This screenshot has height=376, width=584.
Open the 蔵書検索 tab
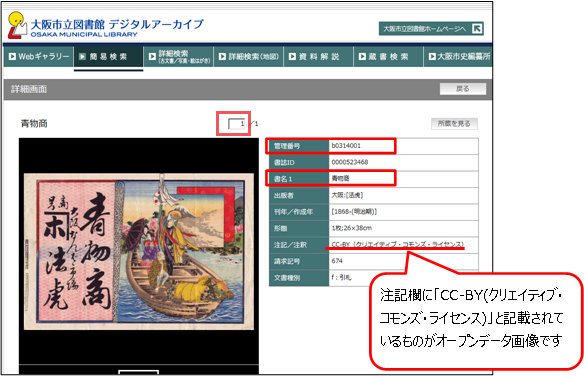[x=388, y=57]
